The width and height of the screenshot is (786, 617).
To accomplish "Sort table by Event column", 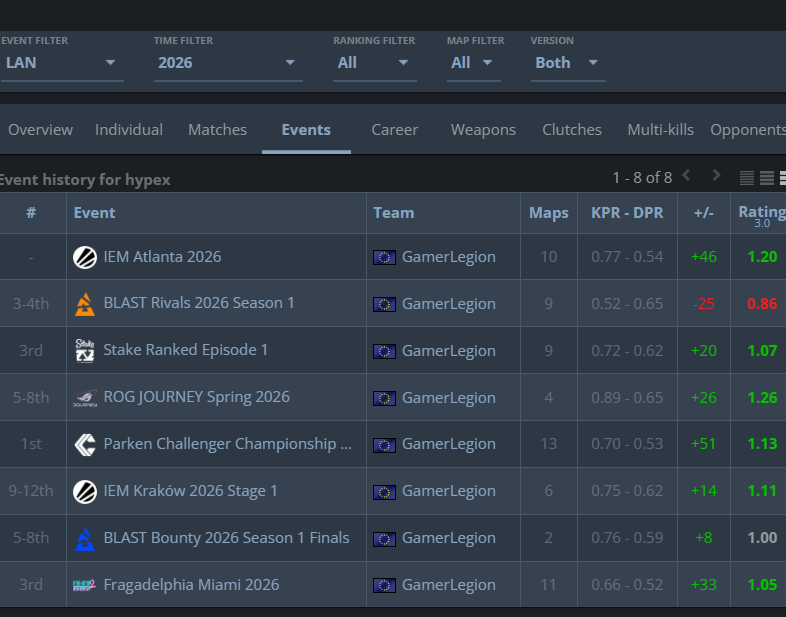I will click(94, 213).
